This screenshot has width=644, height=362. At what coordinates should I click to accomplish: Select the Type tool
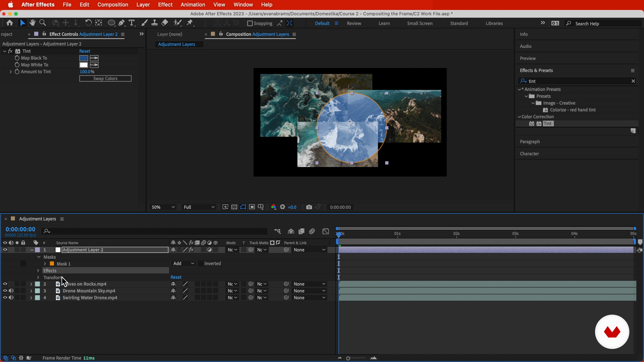(x=132, y=23)
